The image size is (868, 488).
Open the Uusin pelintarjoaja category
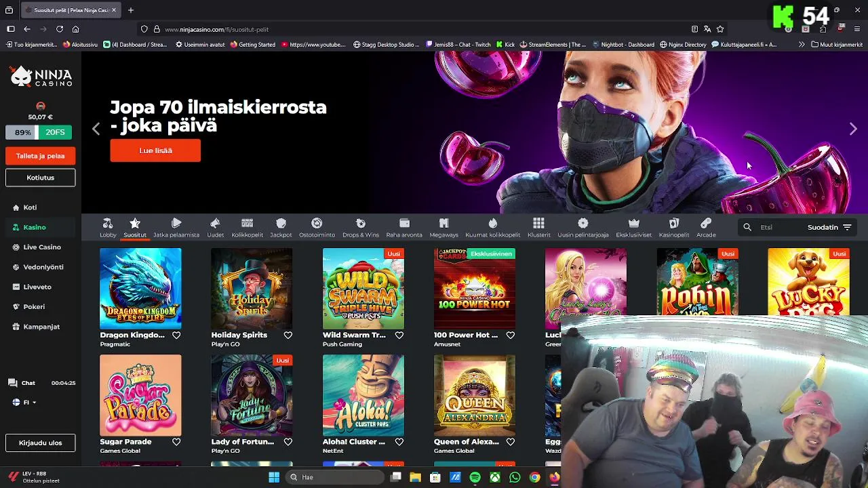(583, 228)
